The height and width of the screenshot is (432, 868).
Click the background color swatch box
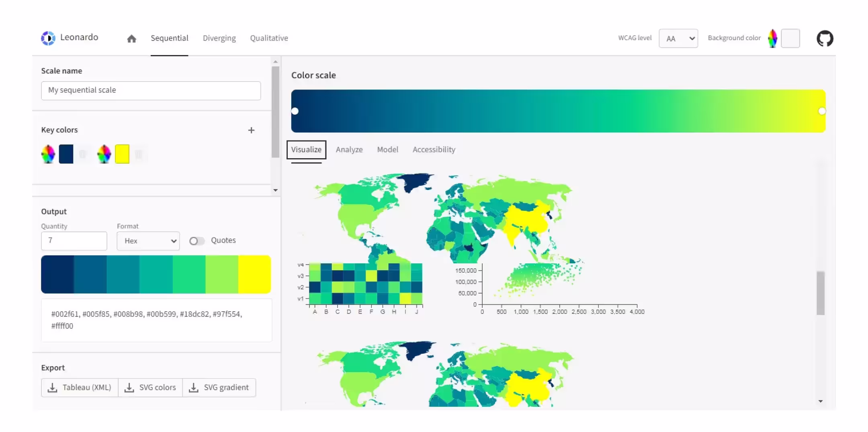(x=790, y=39)
